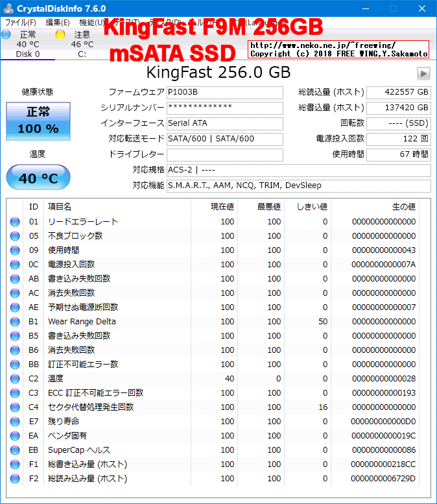Open the ファイル(F) menu
Image resolution: width=437 pixels, height=504 pixels.
pyautogui.click(x=21, y=23)
